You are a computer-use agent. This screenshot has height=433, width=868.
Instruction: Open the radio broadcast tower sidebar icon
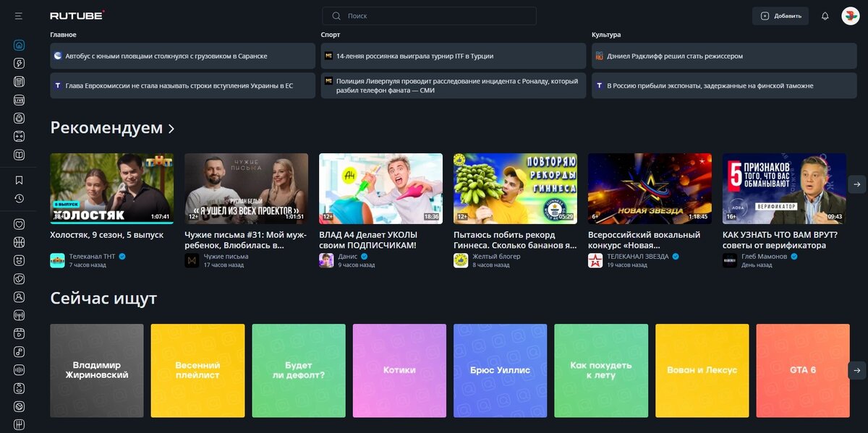click(19, 315)
